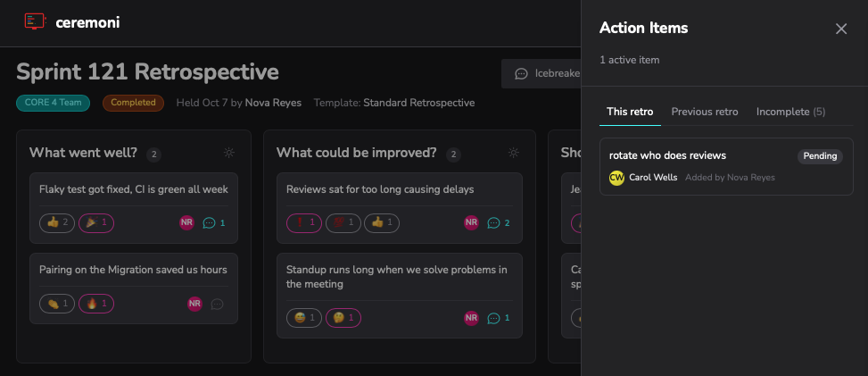Toggle thumbs-up reaction on Flaky test card
This screenshot has width=868, height=376.
[x=57, y=223]
